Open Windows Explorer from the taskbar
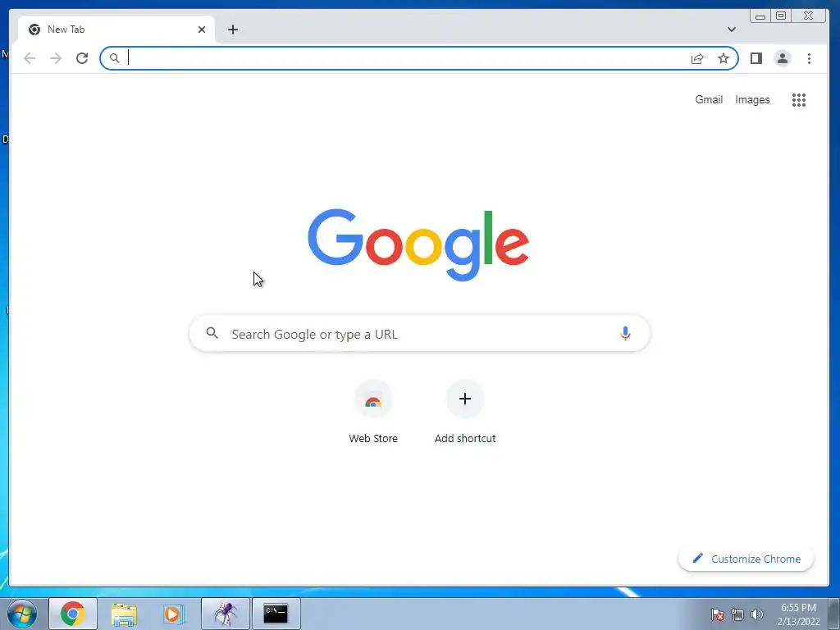Screen dimensions: 840x630 pyautogui.click(x=124, y=614)
